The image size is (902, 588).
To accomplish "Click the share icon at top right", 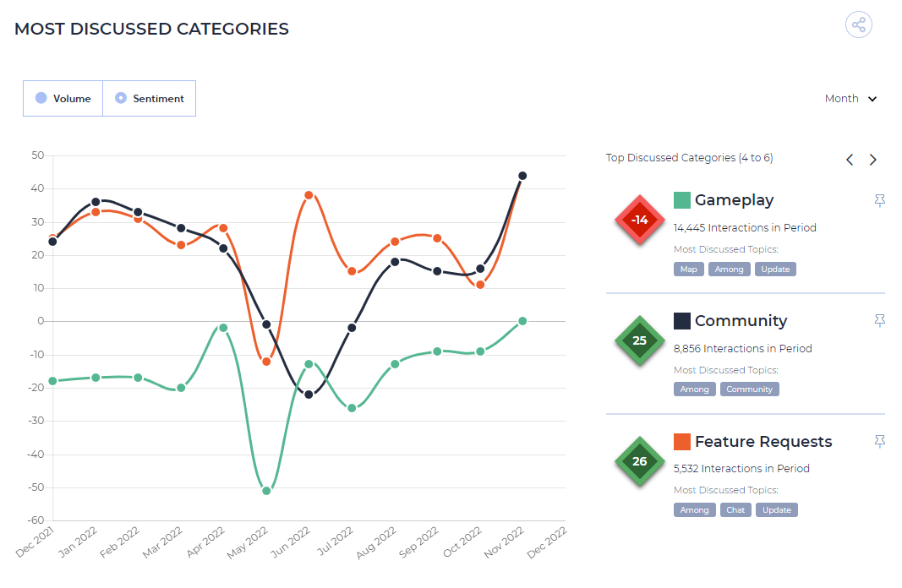I will [x=858, y=24].
